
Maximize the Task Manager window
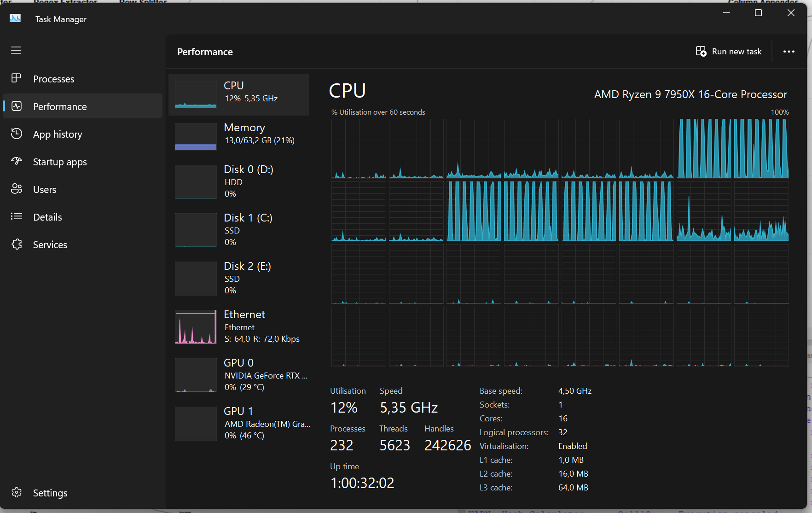click(758, 13)
